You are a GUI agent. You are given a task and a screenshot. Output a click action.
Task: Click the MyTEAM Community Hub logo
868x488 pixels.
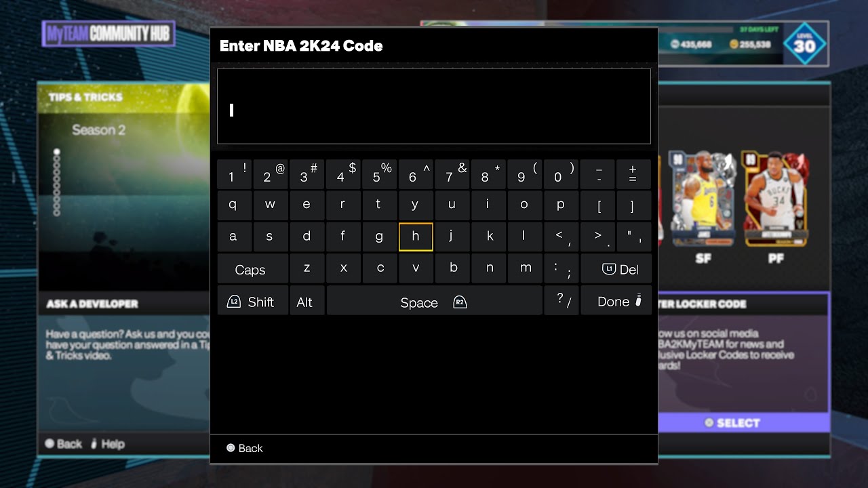pyautogui.click(x=108, y=34)
